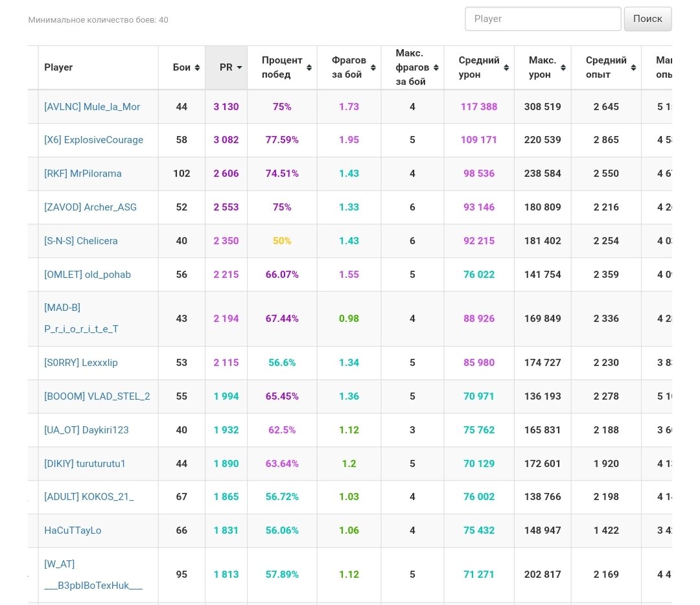
Task: Click average experience 1 920
Action: [x=606, y=464]
